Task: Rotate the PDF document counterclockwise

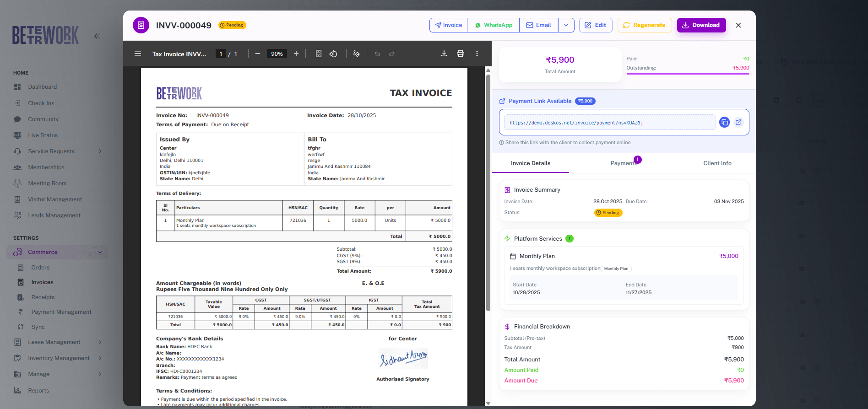Action: tap(333, 54)
